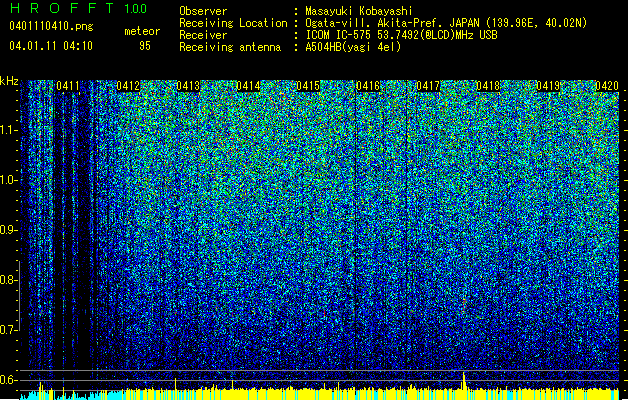Click the 0417 time marker
This screenshot has width=629, height=400.
coord(428,86)
